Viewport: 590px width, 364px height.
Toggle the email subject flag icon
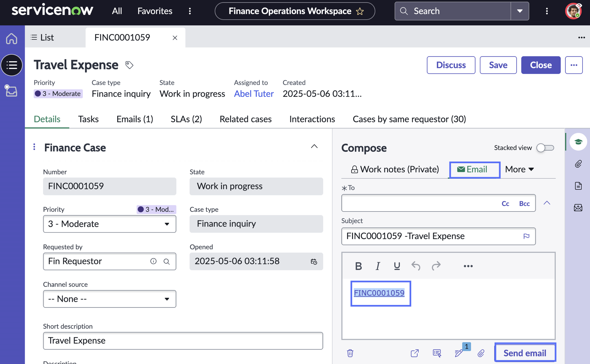[526, 236]
